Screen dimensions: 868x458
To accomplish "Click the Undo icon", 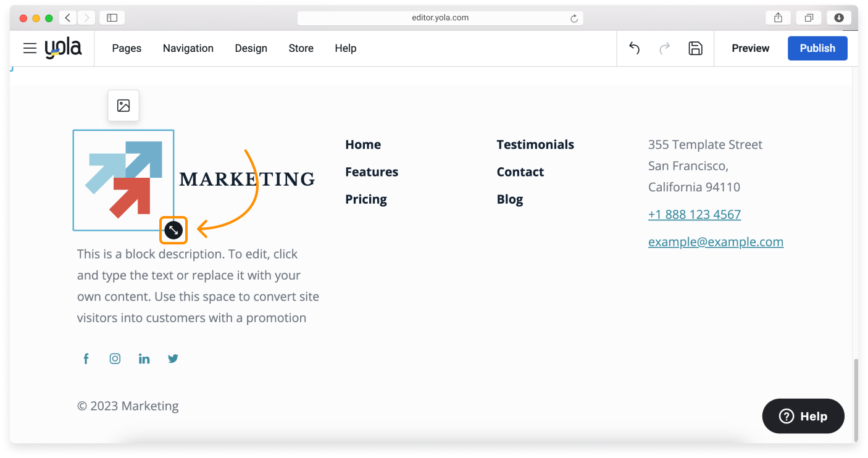I will click(x=633, y=48).
